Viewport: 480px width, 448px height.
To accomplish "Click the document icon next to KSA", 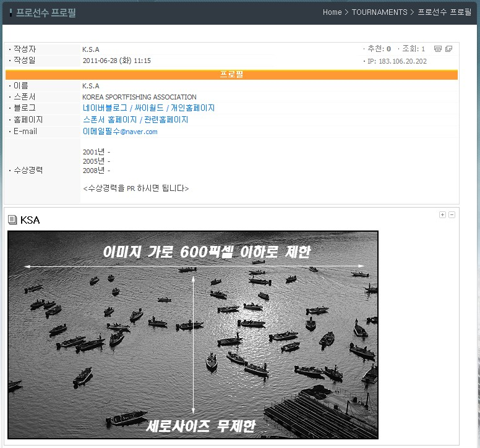I will 12,219.
